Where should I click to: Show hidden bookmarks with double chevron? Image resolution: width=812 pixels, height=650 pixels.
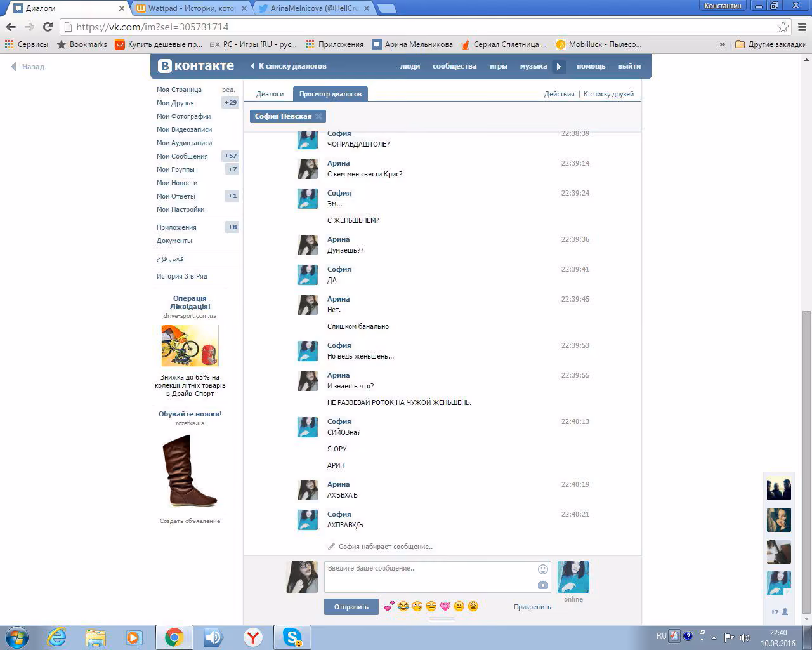click(722, 44)
